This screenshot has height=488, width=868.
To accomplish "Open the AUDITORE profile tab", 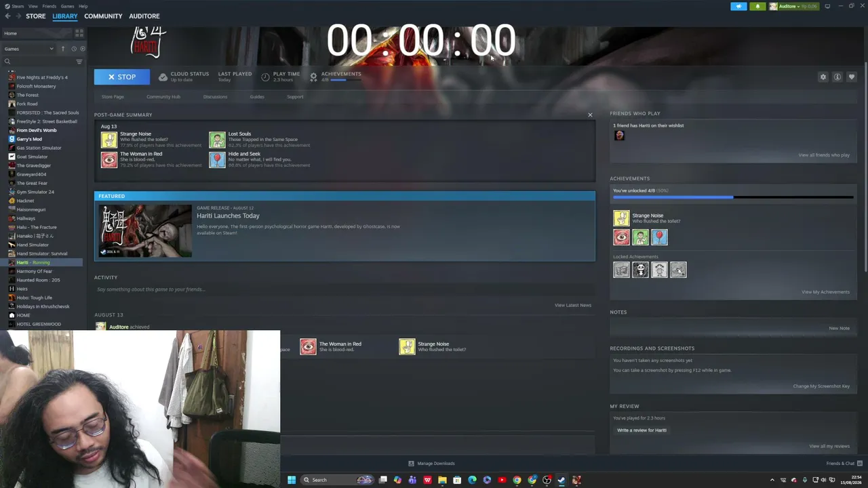I will click(144, 16).
